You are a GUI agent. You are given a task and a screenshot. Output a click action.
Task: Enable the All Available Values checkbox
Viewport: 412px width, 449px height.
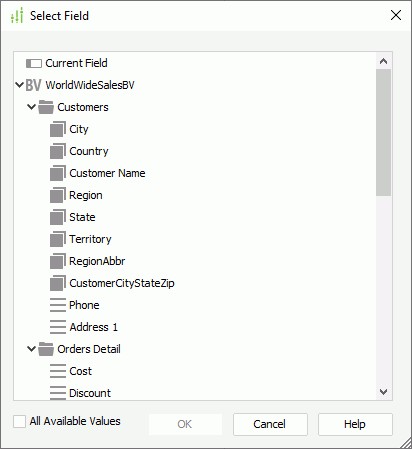pos(19,421)
